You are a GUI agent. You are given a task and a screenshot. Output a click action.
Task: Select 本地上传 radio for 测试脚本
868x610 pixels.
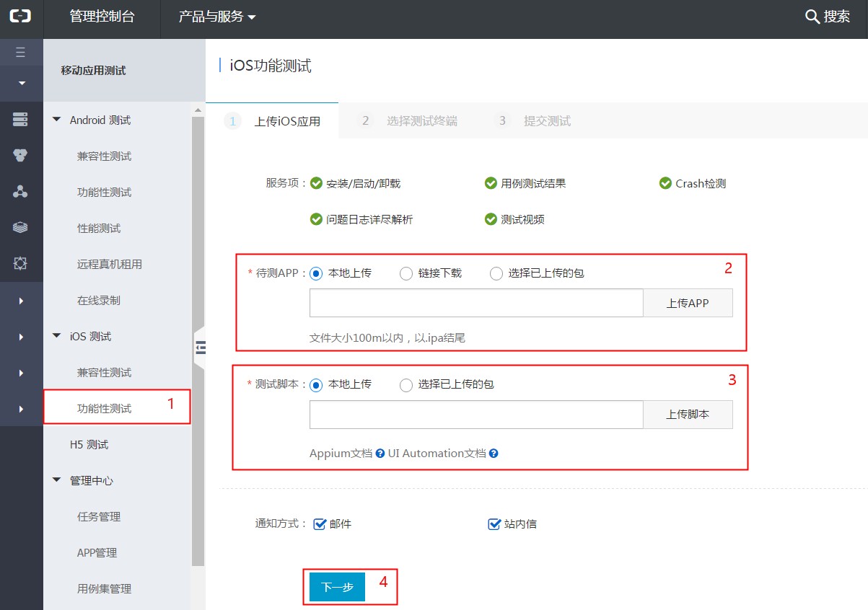pos(316,384)
